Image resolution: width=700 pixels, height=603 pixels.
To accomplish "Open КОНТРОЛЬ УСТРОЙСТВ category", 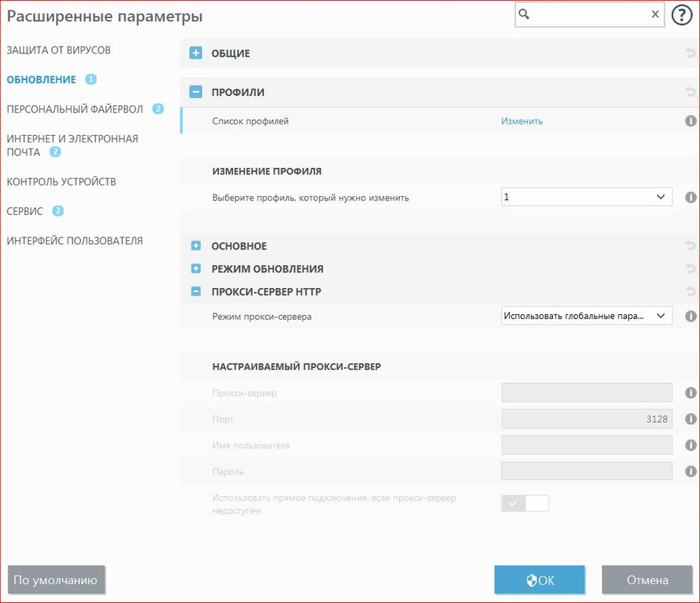I will [x=61, y=182].
